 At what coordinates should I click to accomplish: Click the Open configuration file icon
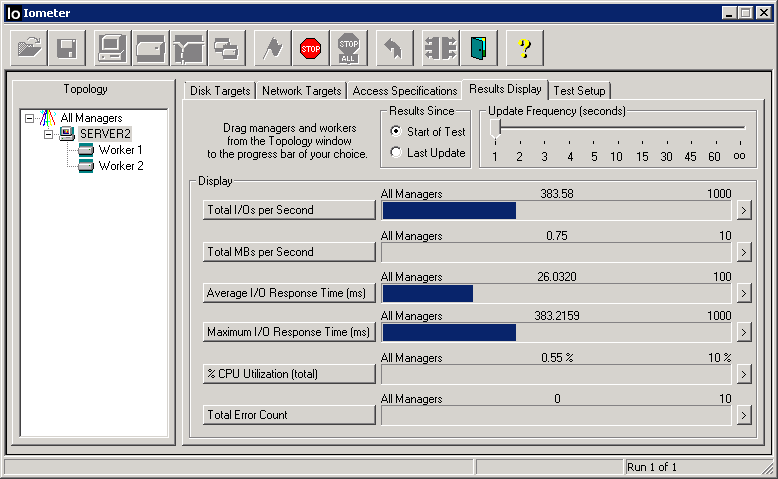pyautogui.click(x=29, y=47)
